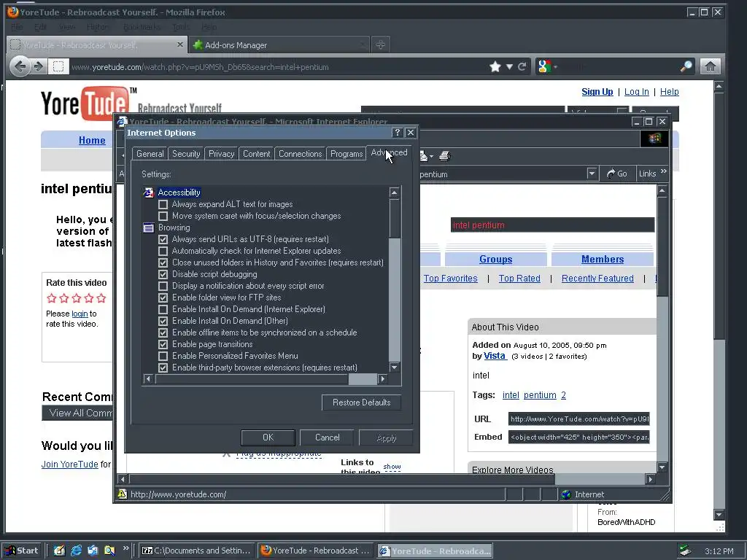Expand the Links toolbar chevron in IE
The width and height of the screenshot is (747, 560).
(664, 171)
